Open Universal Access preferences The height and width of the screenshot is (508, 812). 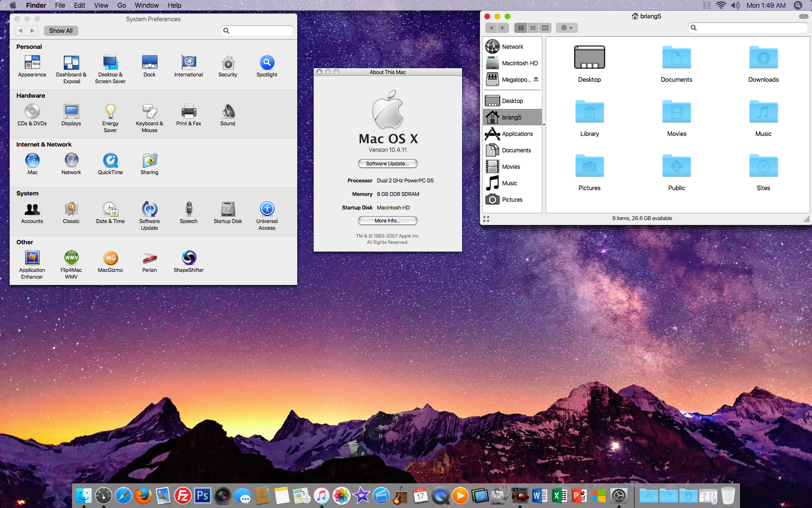pyautogui.click(x=267, y=216)
